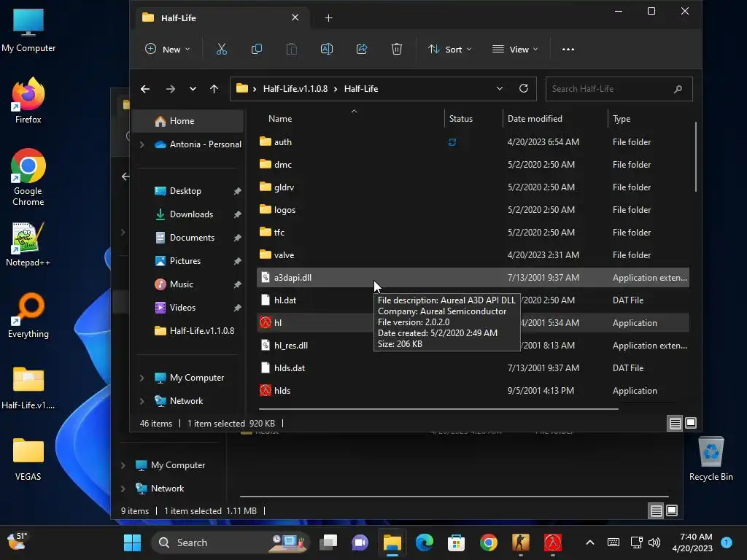Viewport: 747px width, 560px height.
Task: Close the Half-Life tab
Action: tap(295, 17)
